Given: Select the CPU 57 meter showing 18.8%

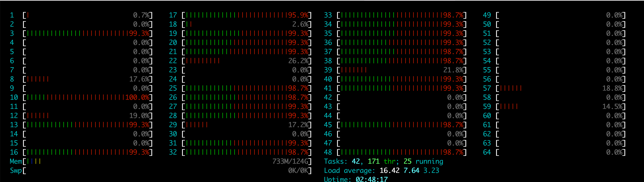Looking at the screenshot, I should pyautogui.click(x=563, y=88).
